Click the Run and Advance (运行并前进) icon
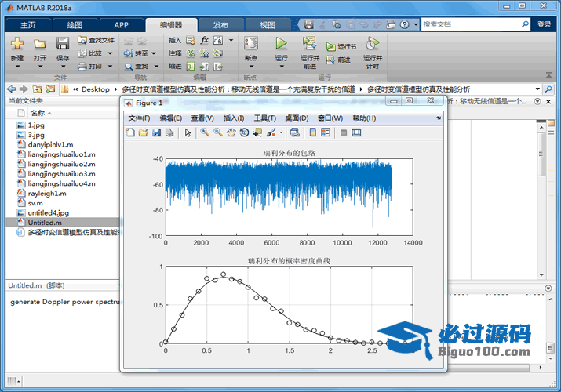The width and height of the screenshot is (561, 392). [309, 43]
